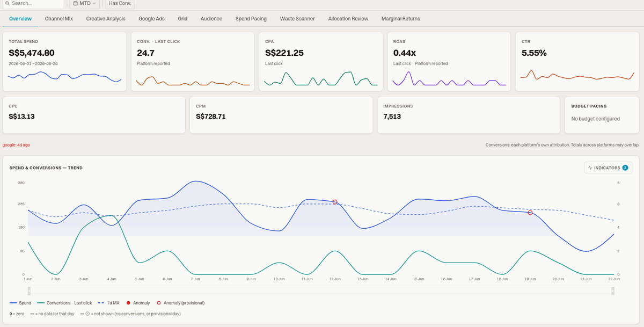Click the Conv. Last Click sparkline
Viewport: 644px width, 327px height.
[x=193, y=81]
